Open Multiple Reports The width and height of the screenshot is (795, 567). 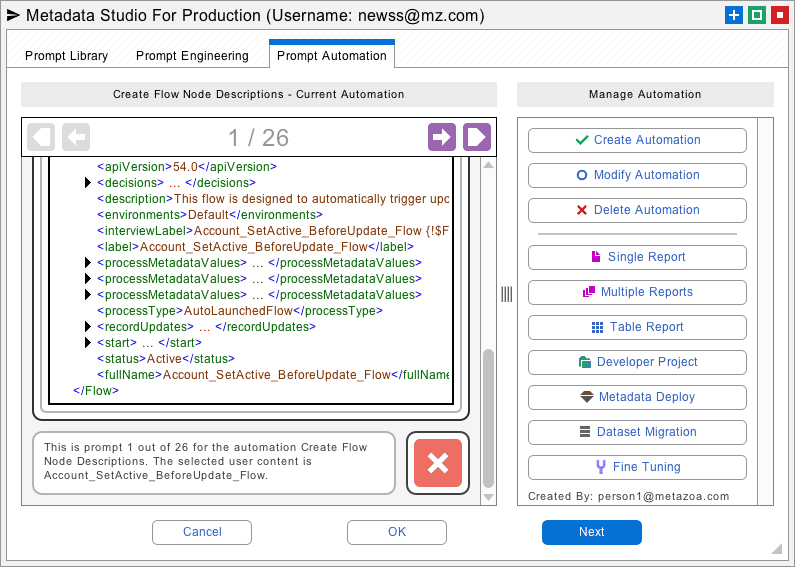click(x=637, y=292)
